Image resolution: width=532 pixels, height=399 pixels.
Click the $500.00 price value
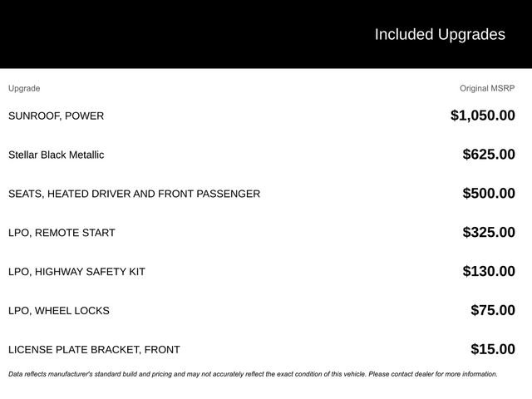pyautogui.click(x=489, y=194)
